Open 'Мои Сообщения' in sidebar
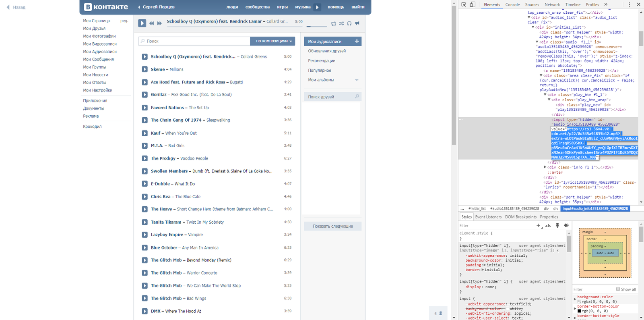 pyautogui.click(x=98, y=59)
